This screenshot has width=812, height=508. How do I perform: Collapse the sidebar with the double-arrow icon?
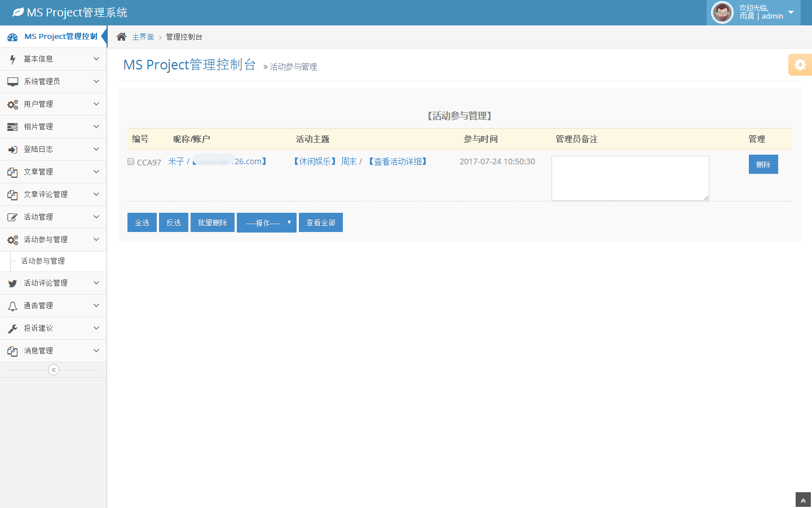pos(54,370)
